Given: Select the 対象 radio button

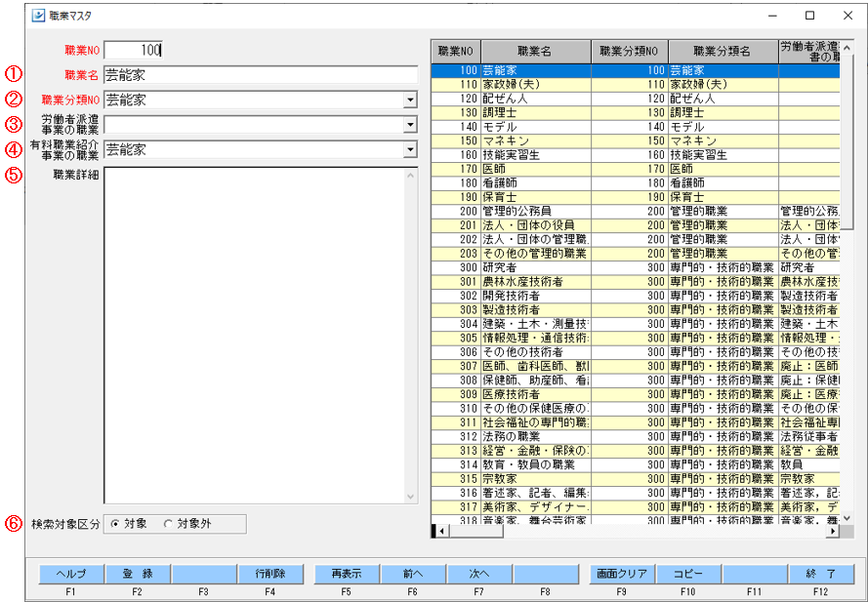Looking at the screenshot, I should pos(114,524).
